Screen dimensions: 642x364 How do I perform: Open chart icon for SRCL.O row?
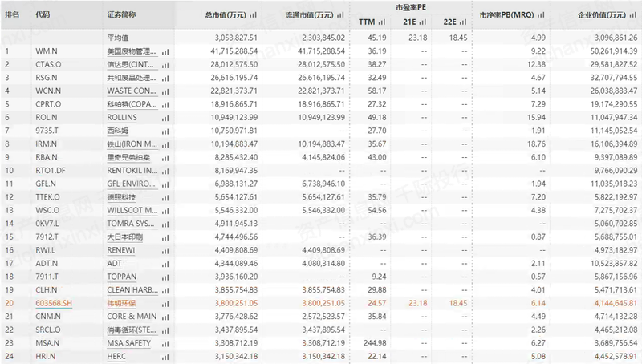(x=165, y=330)
